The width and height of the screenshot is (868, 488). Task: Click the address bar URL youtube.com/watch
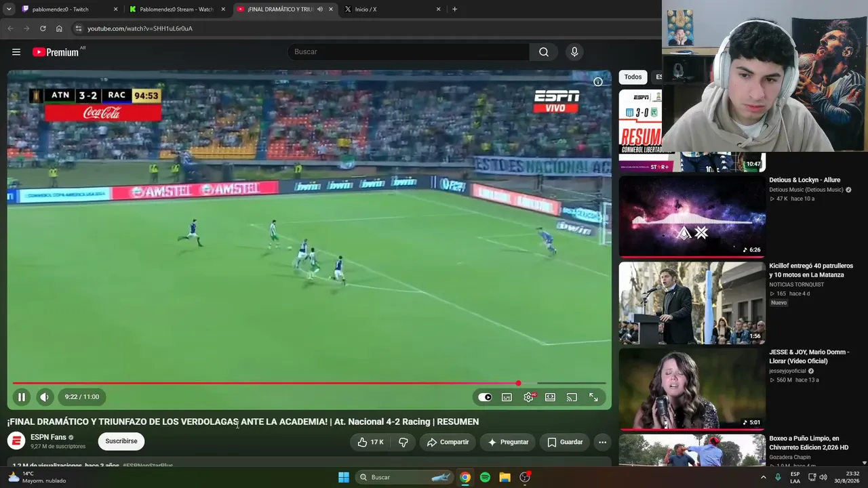point(140,28)
